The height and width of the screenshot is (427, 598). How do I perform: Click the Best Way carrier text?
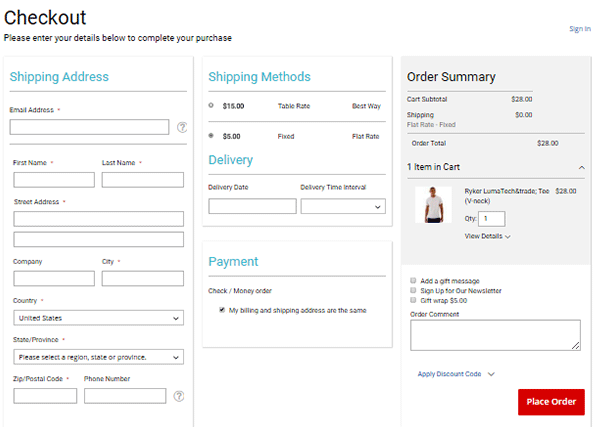point(366,106)
